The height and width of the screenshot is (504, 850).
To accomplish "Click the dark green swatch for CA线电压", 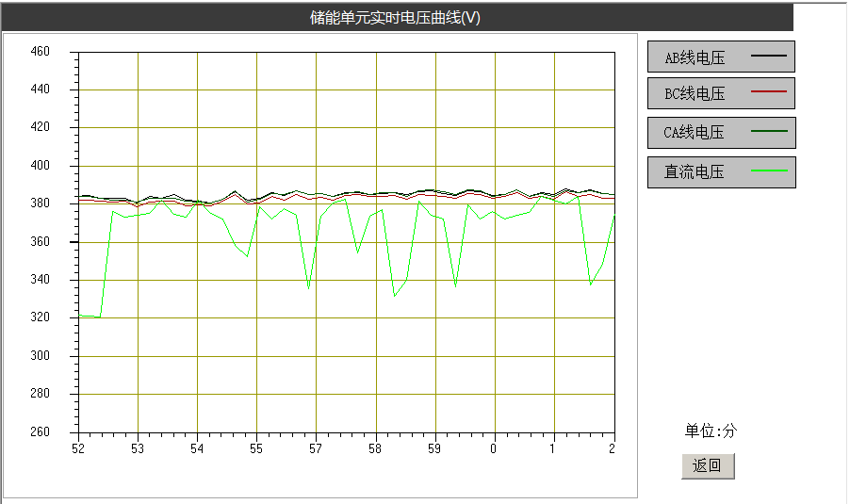I will pyautogui.click(x=768, y=132).
